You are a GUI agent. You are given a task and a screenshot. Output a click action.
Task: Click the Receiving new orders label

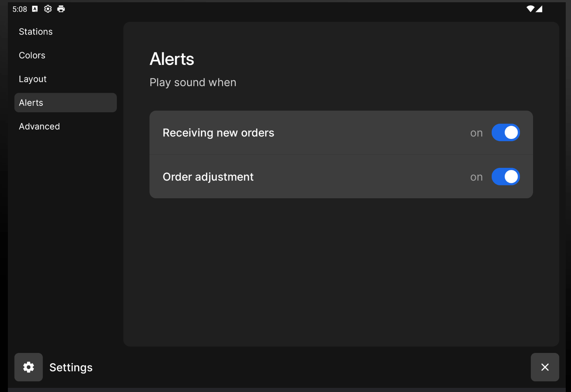click(x=218, y=133)
